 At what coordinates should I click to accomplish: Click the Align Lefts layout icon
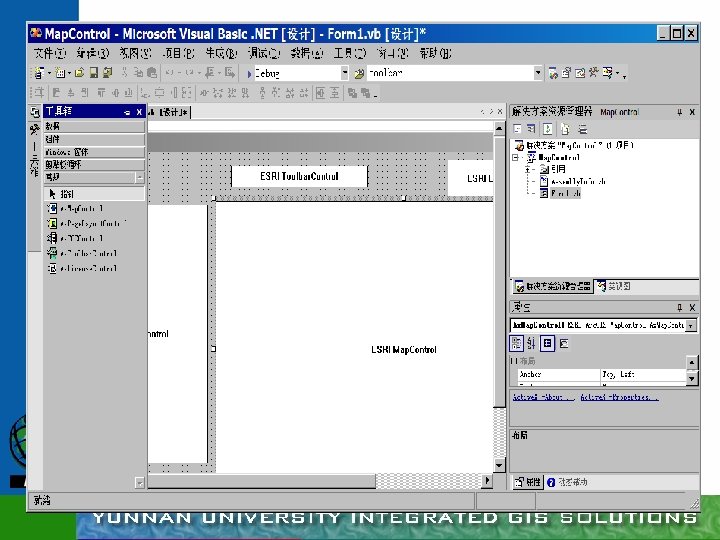coord(56,93)
